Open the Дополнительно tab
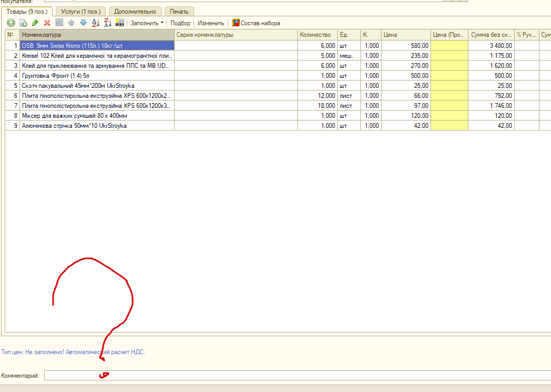The image size is (551, 392). click(x=135, y=12)
